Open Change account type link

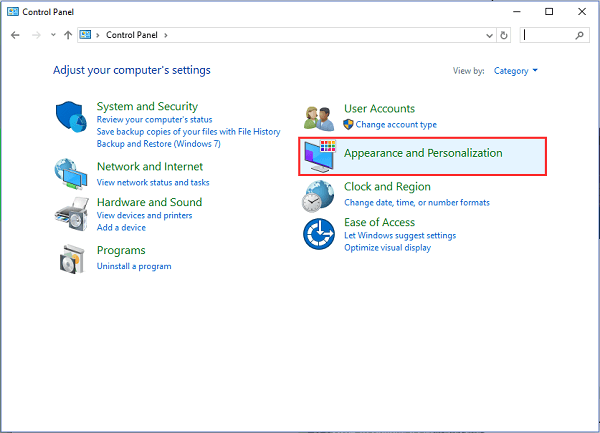tap(396, 125)
